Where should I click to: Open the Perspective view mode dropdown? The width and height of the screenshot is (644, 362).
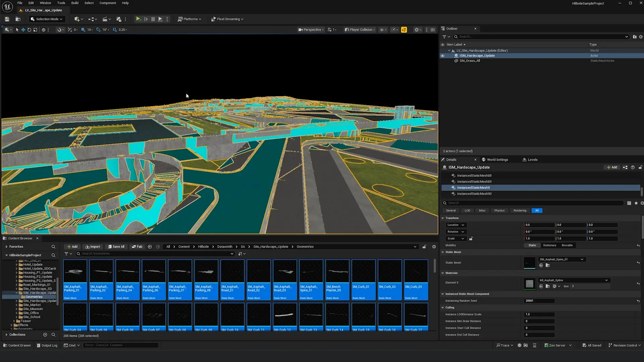tap(311, 30)
